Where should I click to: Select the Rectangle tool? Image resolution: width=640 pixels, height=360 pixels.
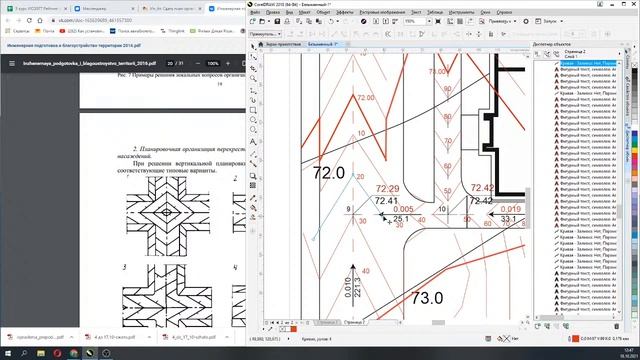tap(253, 110)
